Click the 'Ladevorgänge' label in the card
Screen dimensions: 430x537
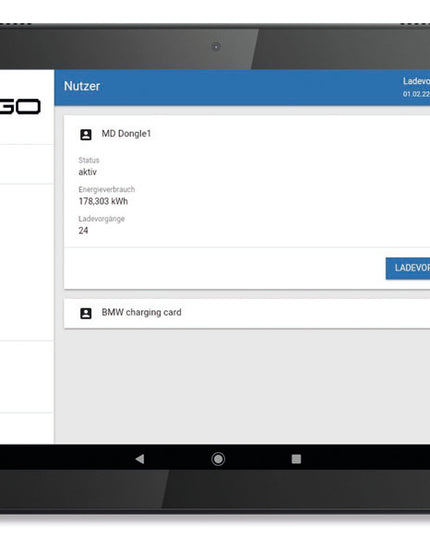tap(101, 219)
